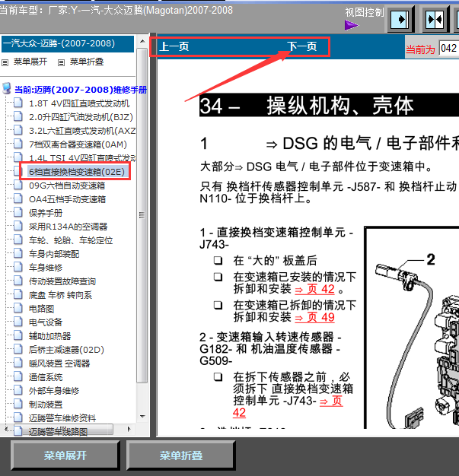
Task: Click the 菜单展开 list icon in sidebar
Action: point(5,62)
